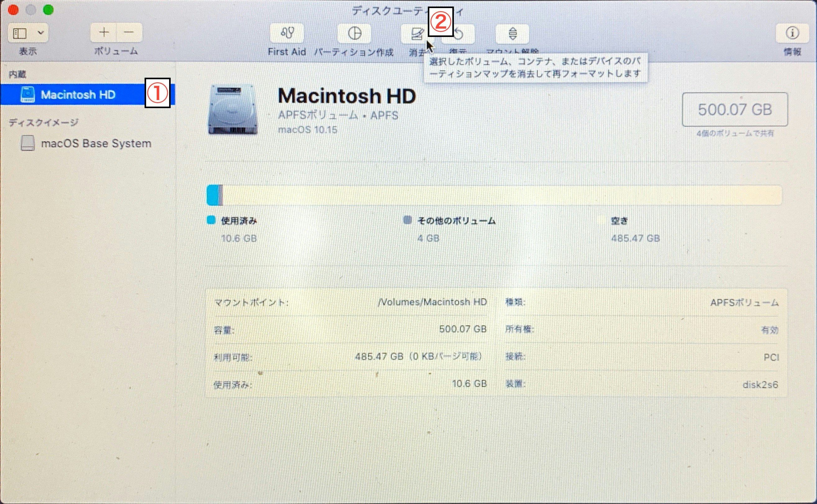
Task: Open the info (情報) button
Action: pyautogui.click(x=792, y=33)
